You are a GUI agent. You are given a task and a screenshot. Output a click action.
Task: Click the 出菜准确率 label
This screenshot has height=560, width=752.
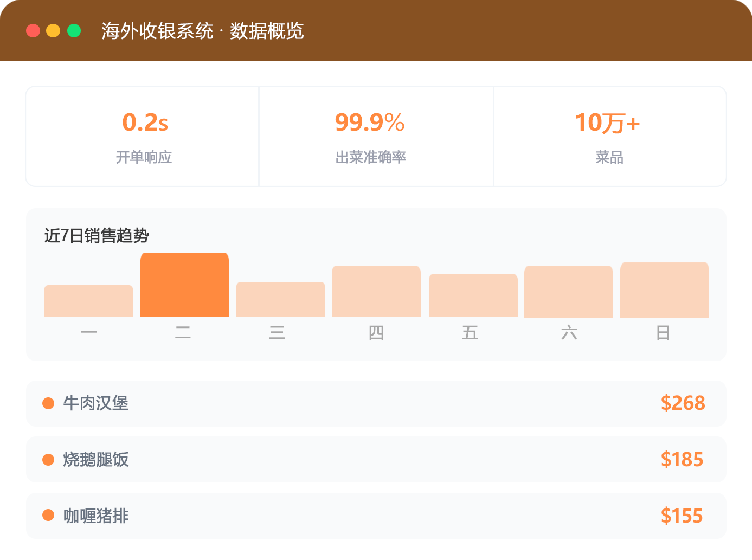pos(370,157)
